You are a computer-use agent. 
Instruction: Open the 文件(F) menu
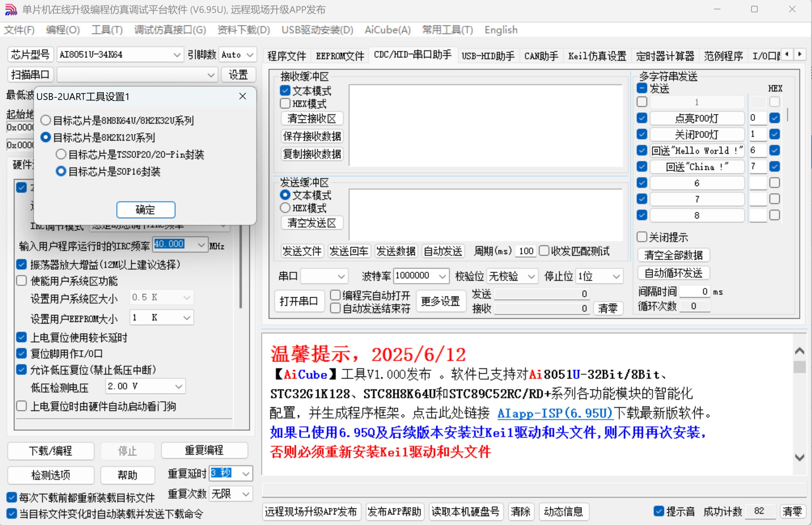click(19, 30)
